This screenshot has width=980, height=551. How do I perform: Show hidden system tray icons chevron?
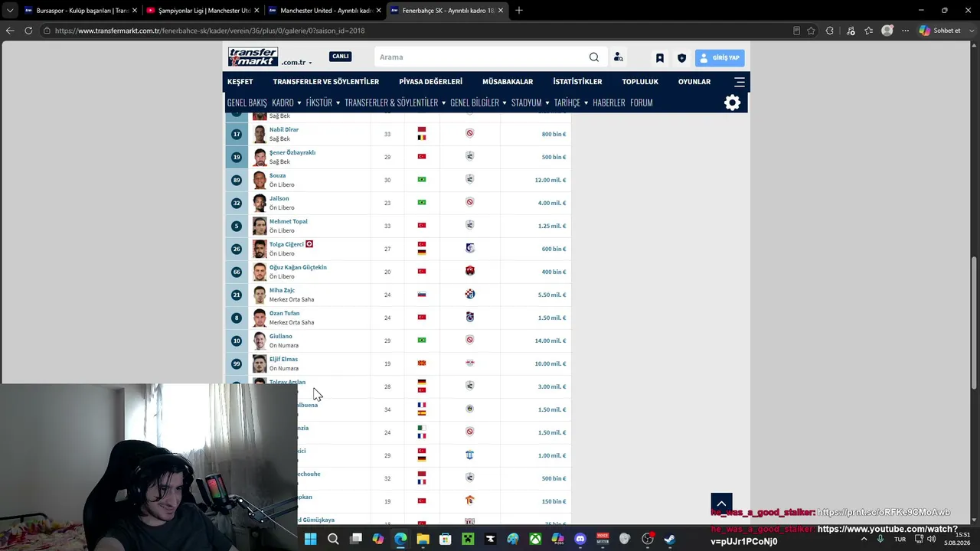coord(864,540)
